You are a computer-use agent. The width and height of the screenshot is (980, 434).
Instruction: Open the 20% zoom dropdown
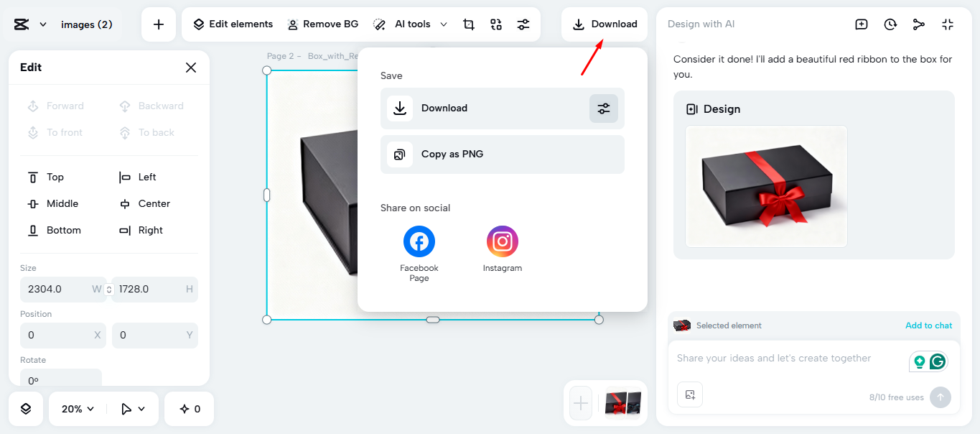pos(78,409)
